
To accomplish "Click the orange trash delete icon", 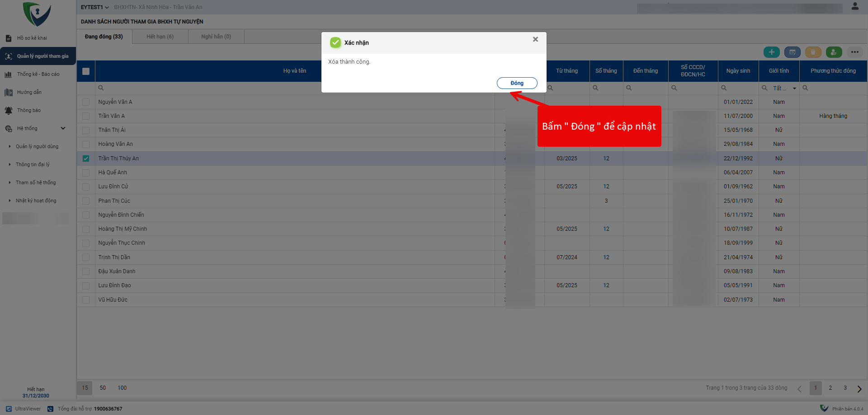I will [813, 52].
